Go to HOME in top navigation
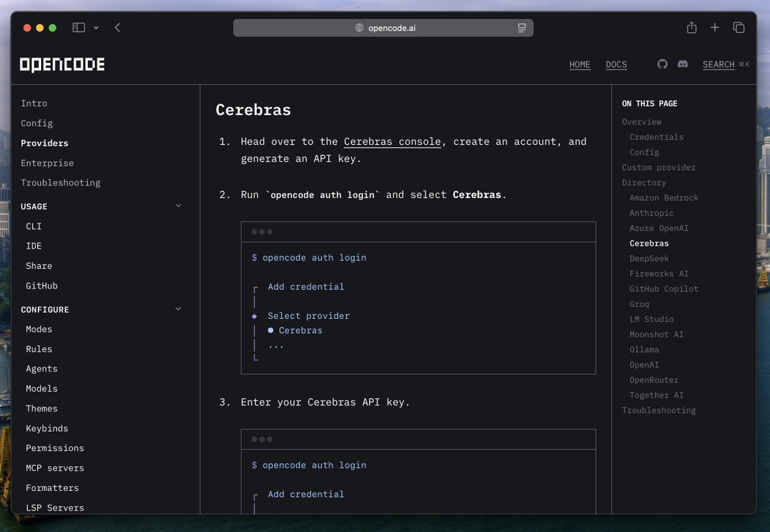770x532 pixels. tap(580, 64)
